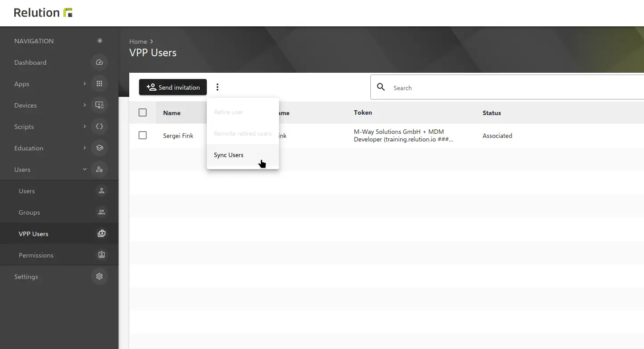
Task: Go to Home via breadcrumb link
Action: tap(138, 42)
